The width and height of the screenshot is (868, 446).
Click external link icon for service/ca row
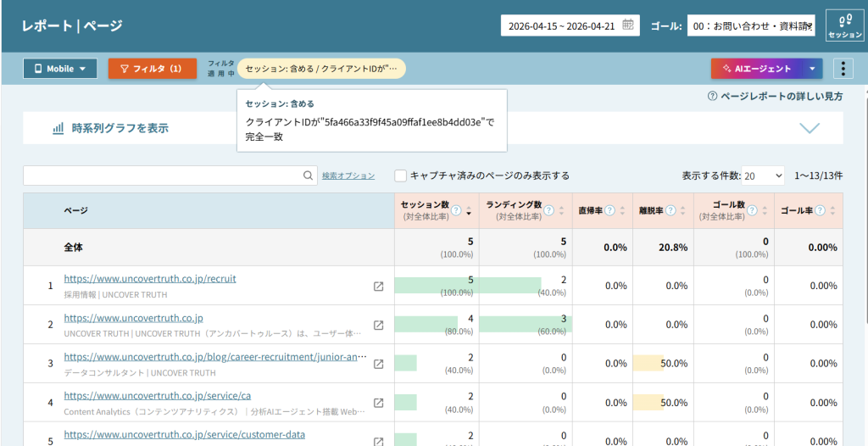pyautogui.click(x=379, y=403)
